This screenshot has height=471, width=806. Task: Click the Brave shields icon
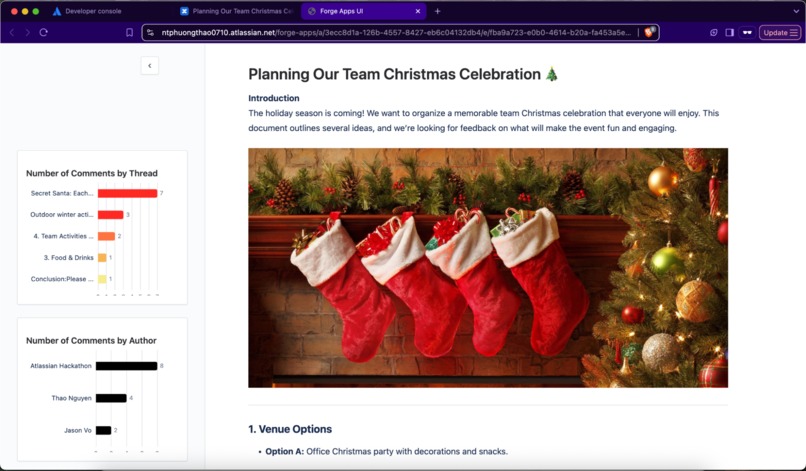point(649,32)
